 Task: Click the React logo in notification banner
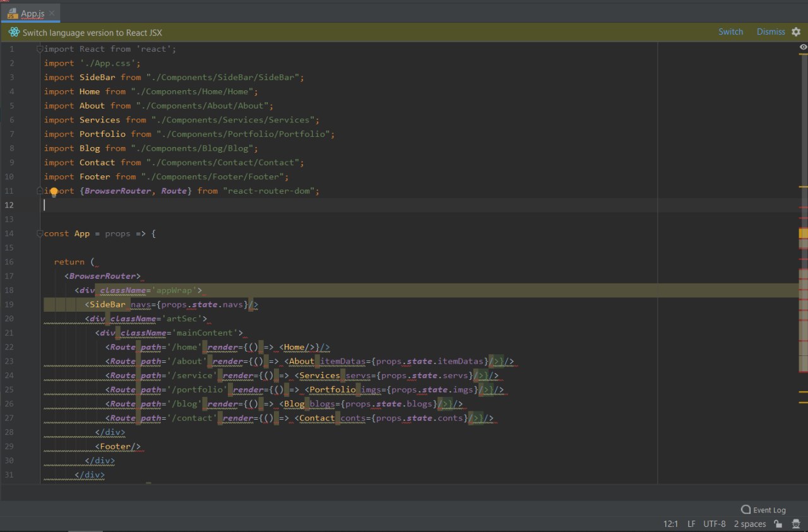pyautogui.click(x=14, y=32)
